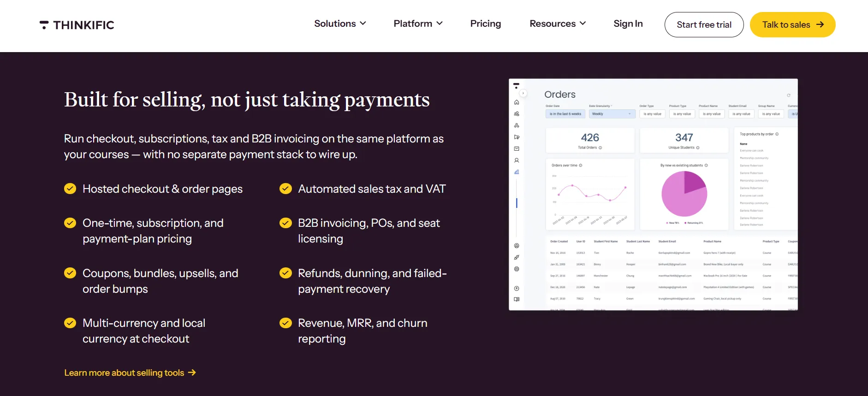Open the settings gear in dashboard sidebar

click(x=517, y=269)
